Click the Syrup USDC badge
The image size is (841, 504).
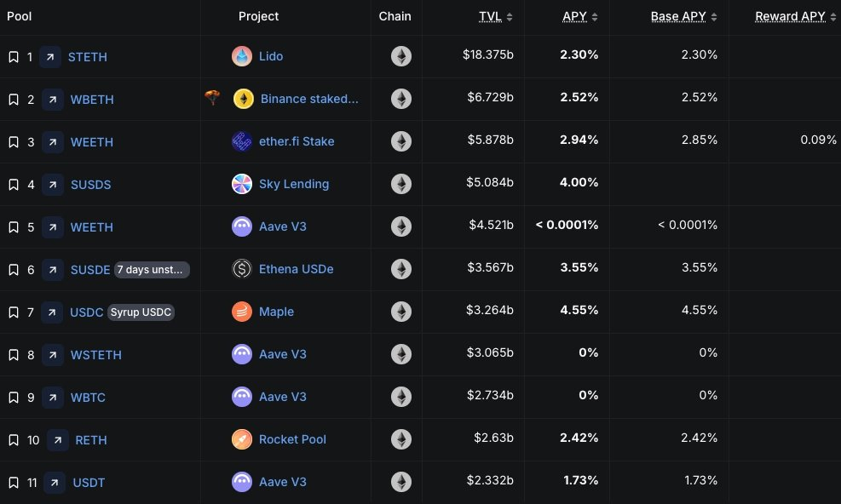tap(141, 312)
